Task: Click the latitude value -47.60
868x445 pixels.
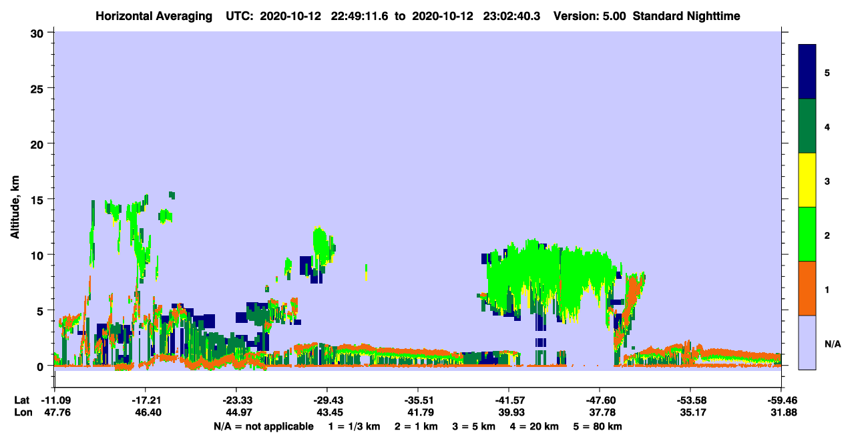Action: click(599, 400)
